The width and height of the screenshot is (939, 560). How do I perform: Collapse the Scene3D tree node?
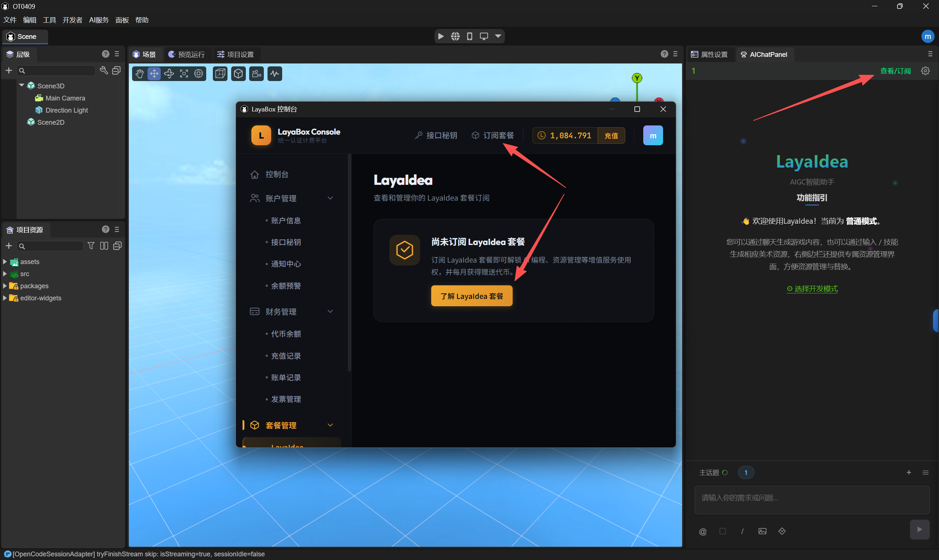point(22,86)
